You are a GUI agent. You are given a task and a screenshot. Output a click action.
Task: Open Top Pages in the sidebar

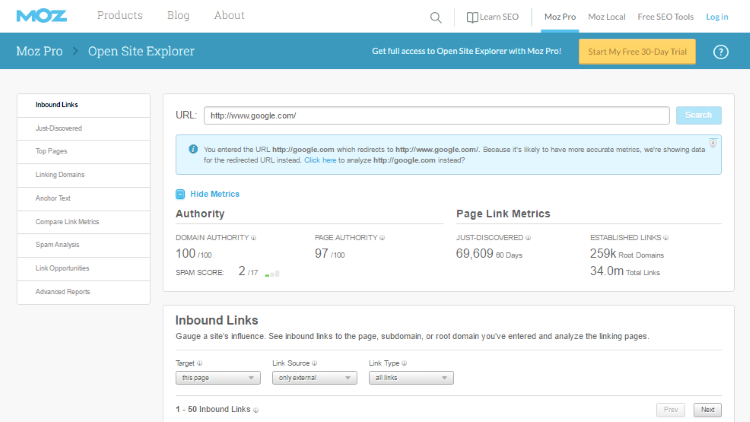click(84, 152)
